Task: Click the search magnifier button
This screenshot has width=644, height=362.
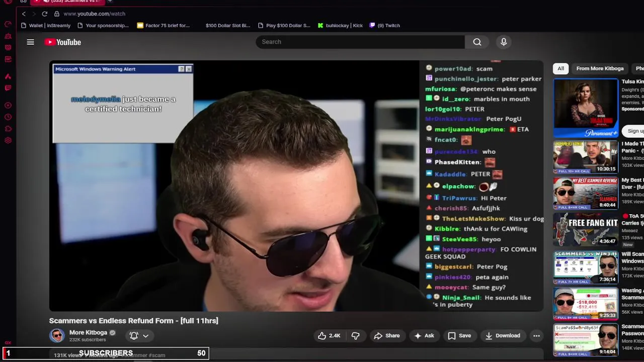Action: click(x=477, y=42)
